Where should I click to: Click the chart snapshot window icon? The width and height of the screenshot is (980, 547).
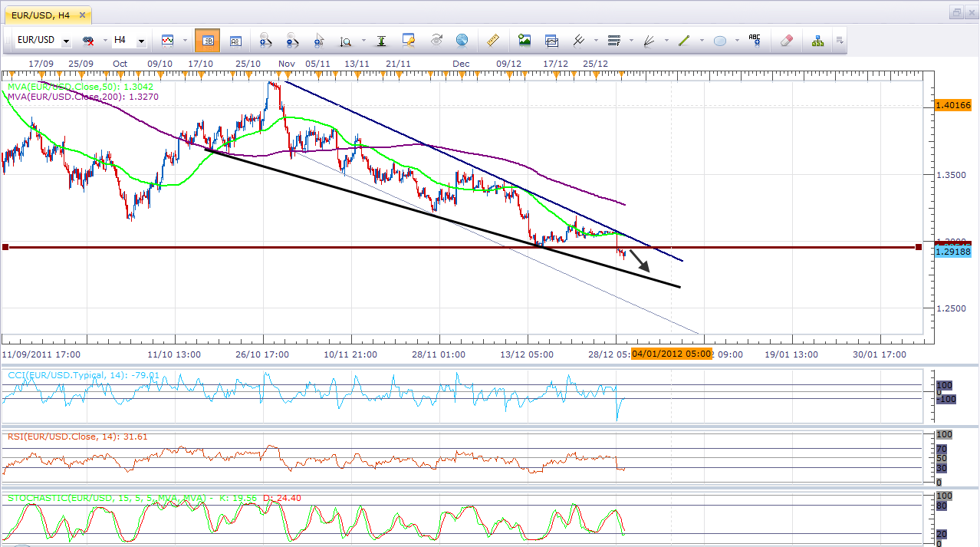pos(551,40)
